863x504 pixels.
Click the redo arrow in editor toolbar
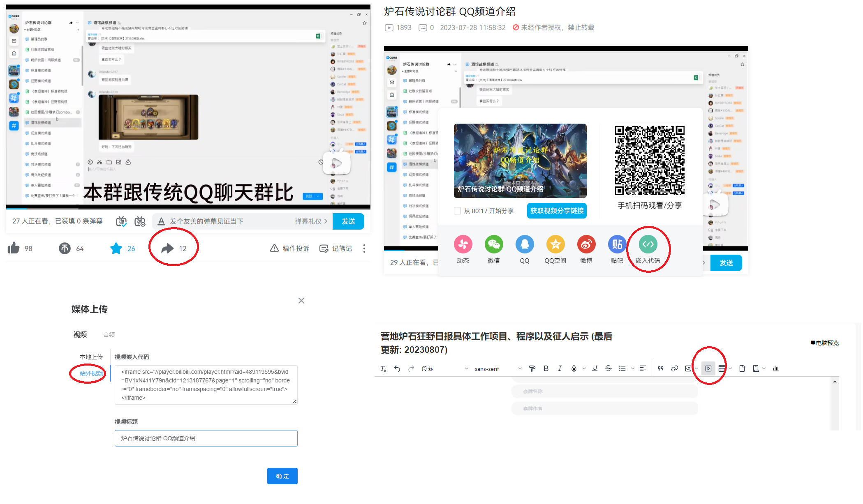pos(411,369)
